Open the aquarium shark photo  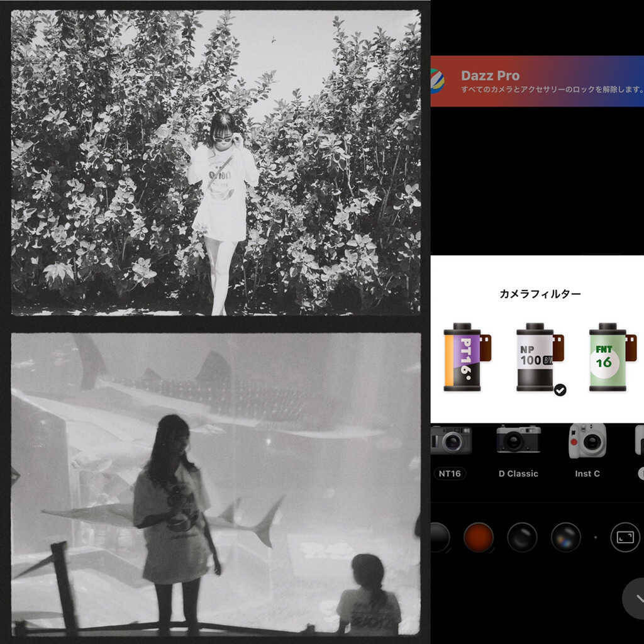[216, 484]
